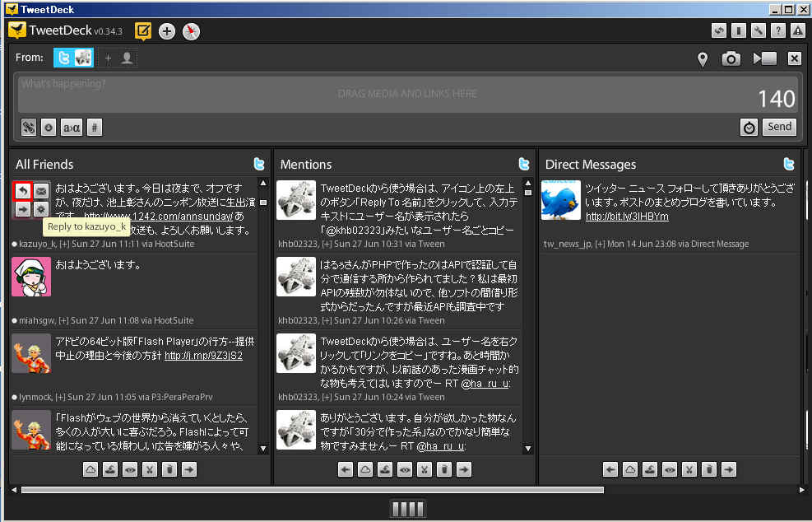Image resolution: width=812 pixels, height=522 pixels.
Task: Click the eye icon under All Friends
Action: 130,469
